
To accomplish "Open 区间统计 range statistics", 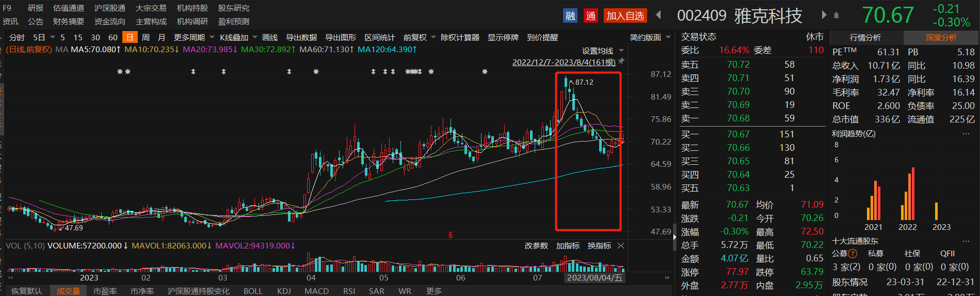I will (x=380, y=38).
